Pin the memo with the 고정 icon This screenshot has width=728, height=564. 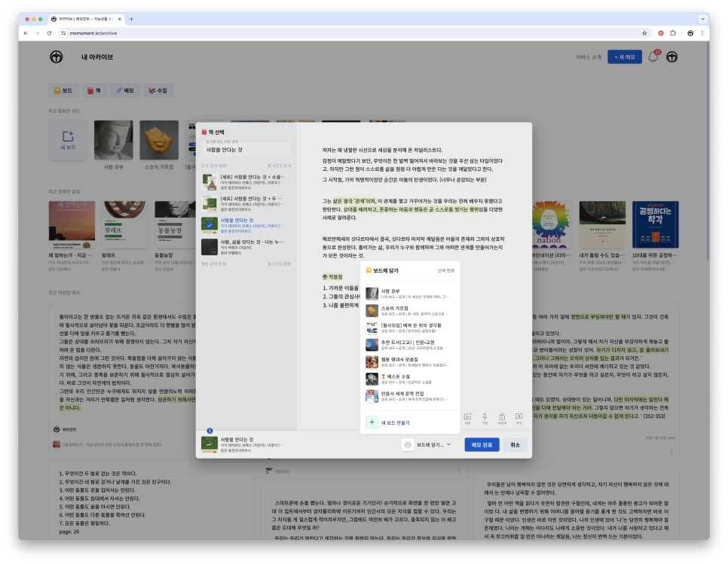tap(485, 419)
